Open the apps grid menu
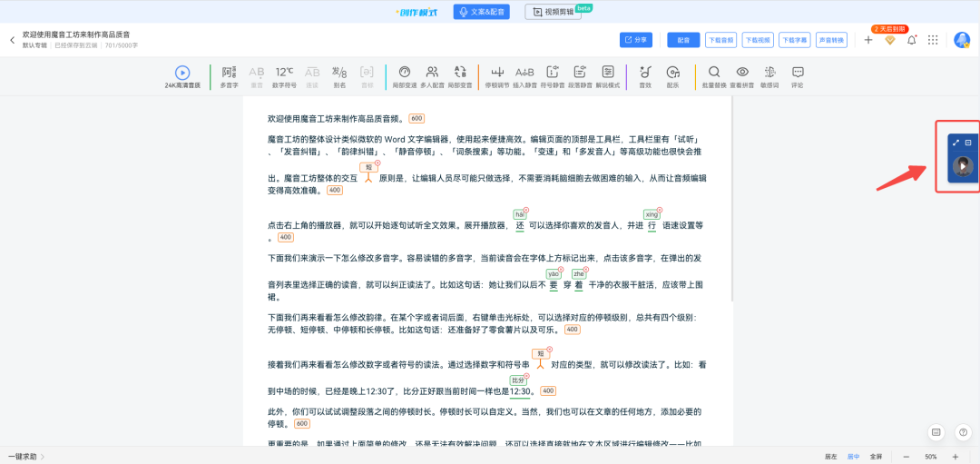 pos(933,40)
